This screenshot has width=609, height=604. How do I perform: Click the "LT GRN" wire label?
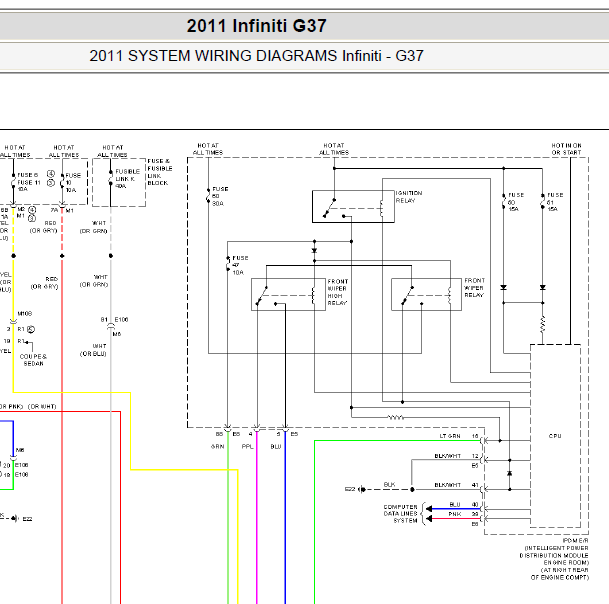[x=450, y=436]
